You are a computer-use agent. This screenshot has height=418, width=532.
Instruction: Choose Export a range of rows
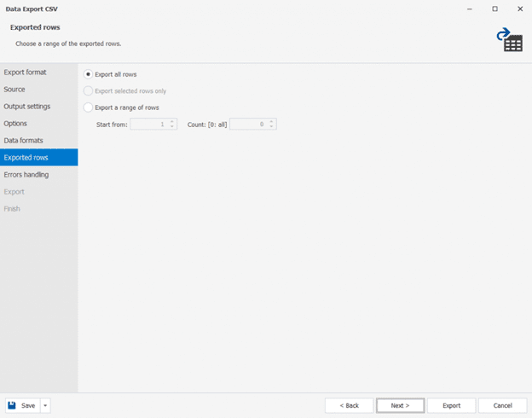coord(89,107)
